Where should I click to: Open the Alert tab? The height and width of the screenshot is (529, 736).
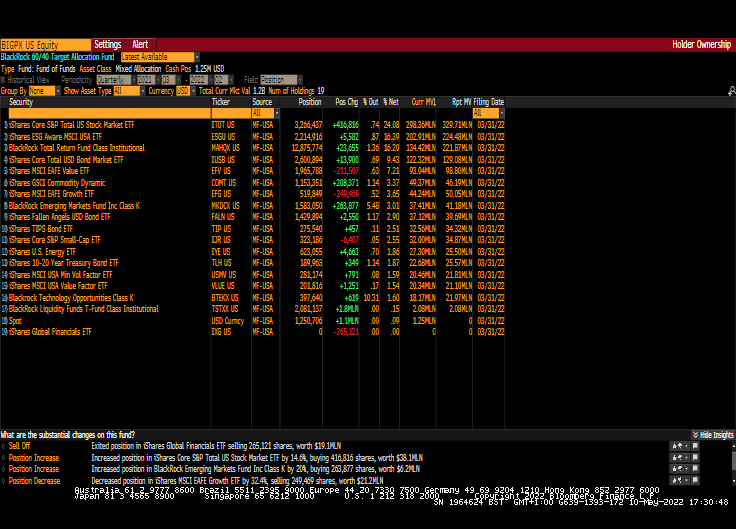tap(140, 44)
